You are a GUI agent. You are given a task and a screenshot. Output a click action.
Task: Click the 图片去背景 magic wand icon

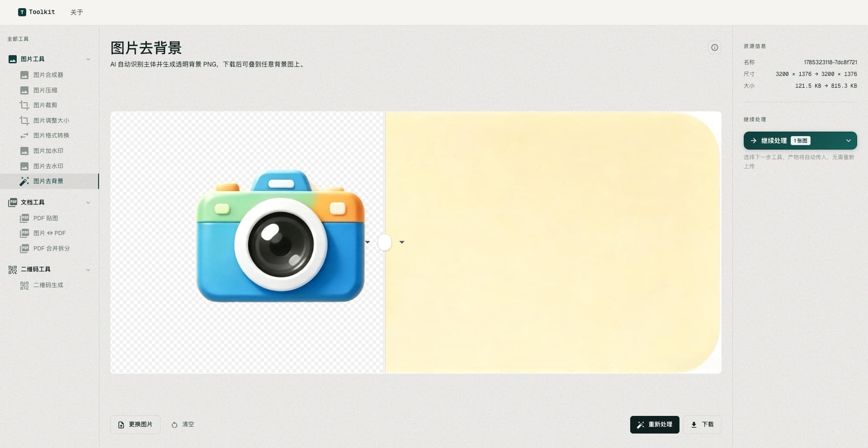pos(24,181)
